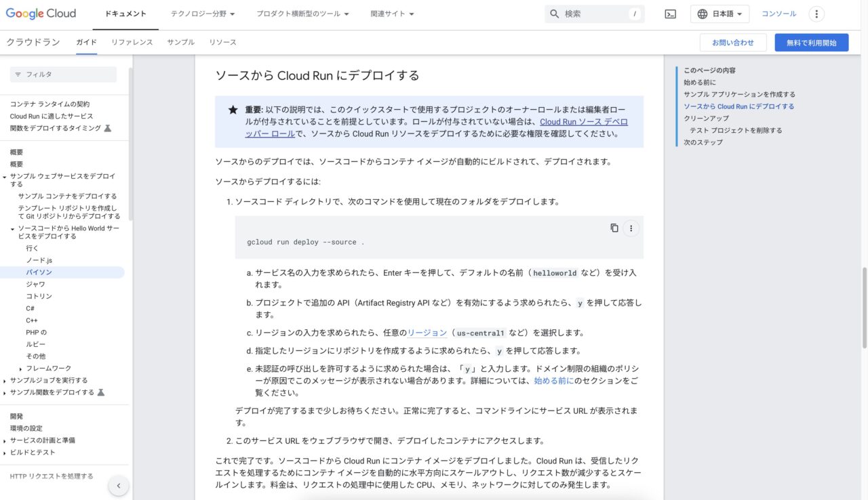
Task: Jump to サンプル アプリケーションを作成する in contents
Action: [739, 94]
